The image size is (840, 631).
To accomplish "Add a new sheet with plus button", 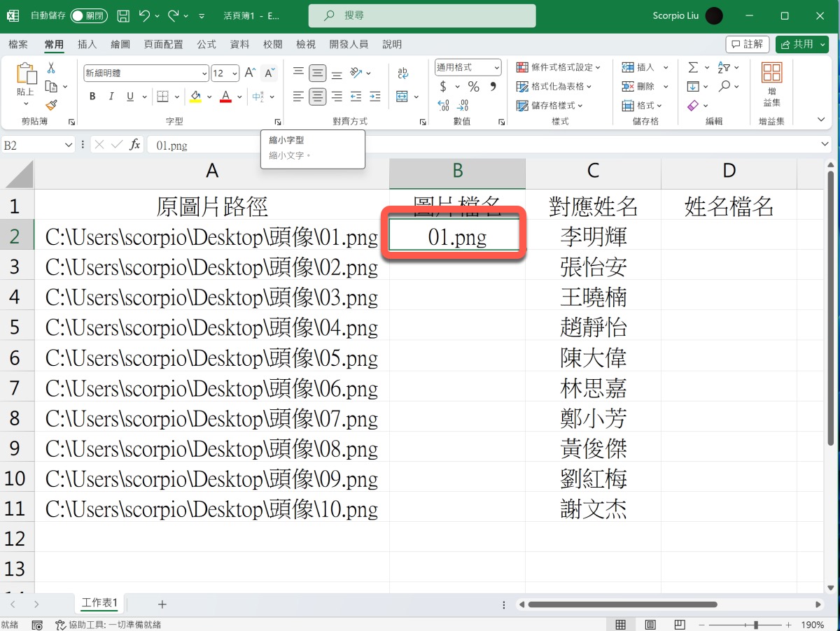I will pyautogui.click(x=162, y=604).
